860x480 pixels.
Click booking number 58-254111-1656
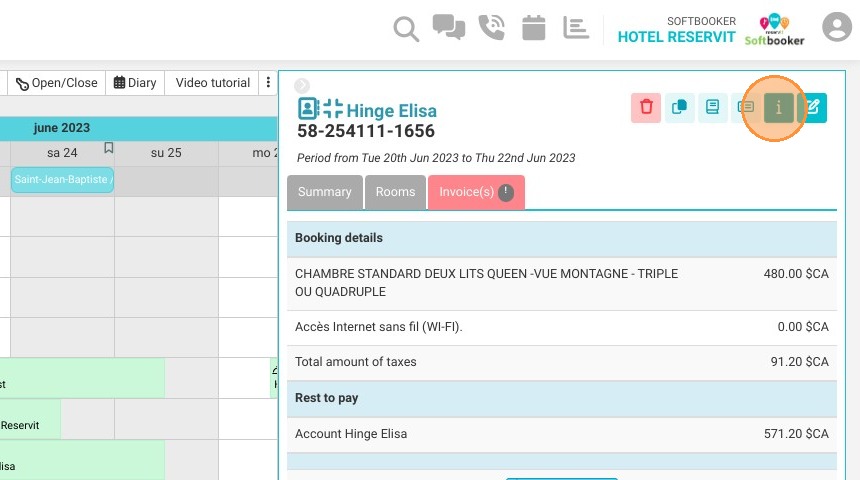(x=366, y=131)
